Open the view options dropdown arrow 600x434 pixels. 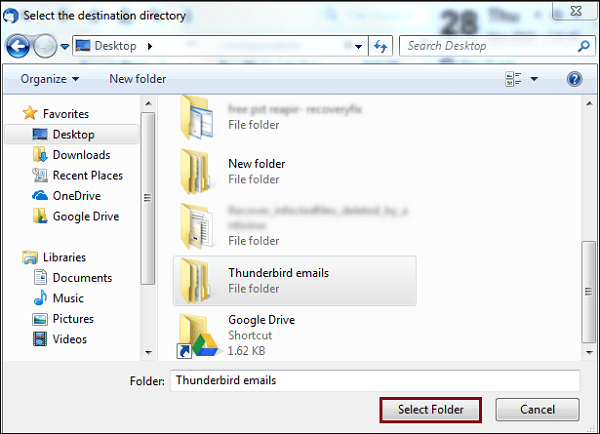(534, 79)
